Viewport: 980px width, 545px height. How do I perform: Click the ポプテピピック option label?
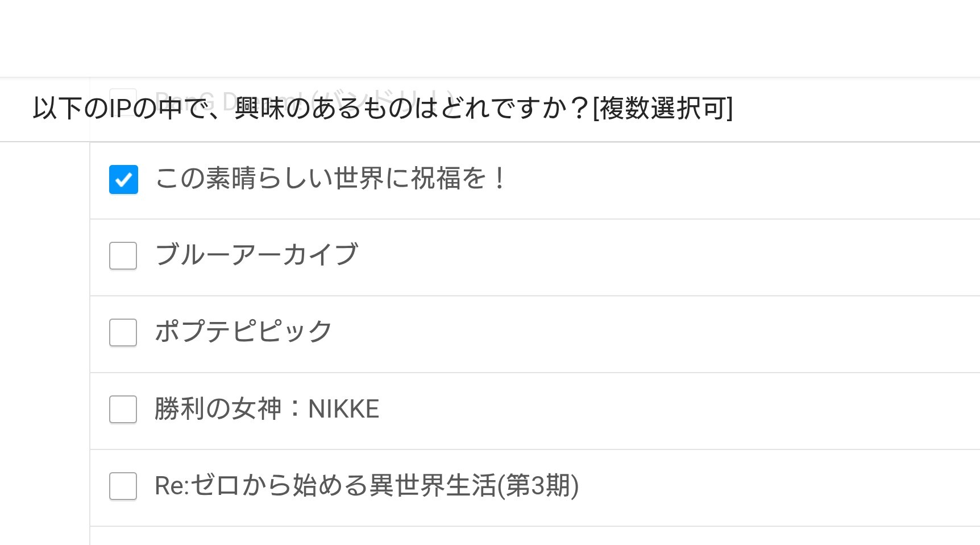243,331
